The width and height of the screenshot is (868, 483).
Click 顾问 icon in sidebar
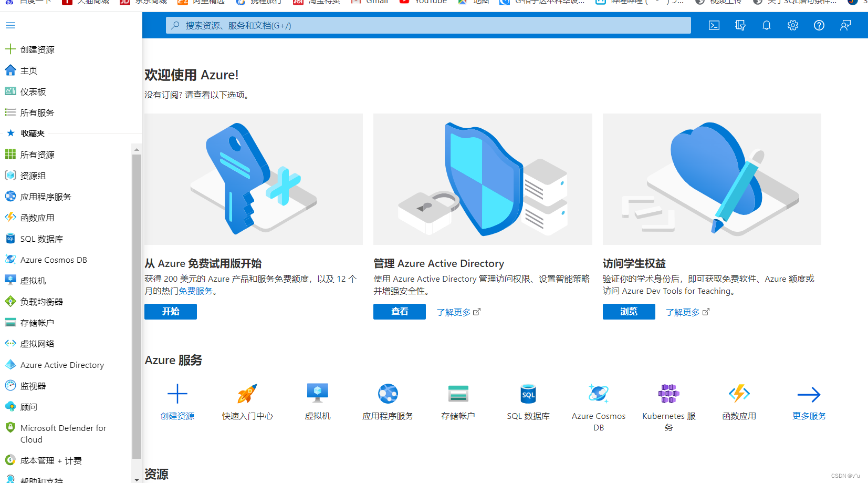click(x=11, y=406)
